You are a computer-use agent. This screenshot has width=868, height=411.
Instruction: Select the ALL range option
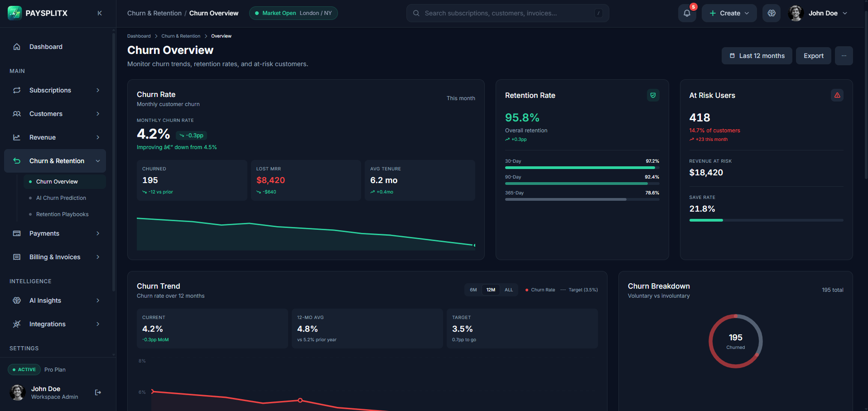point(509,290)
